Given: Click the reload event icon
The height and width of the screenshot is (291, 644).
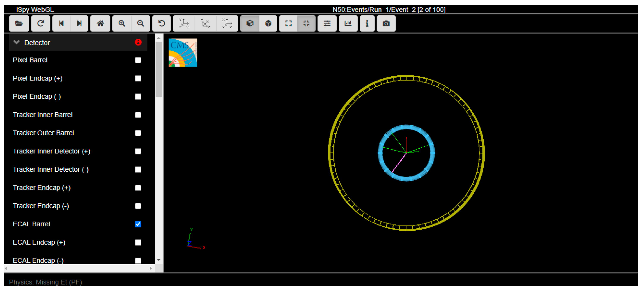Looking at the screenshot, I should click(41, 23).
